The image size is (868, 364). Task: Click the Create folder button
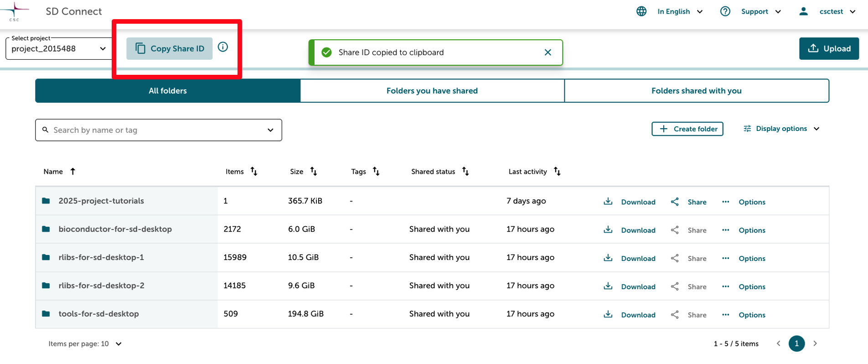pyautogui.click(x=687, y=129)
